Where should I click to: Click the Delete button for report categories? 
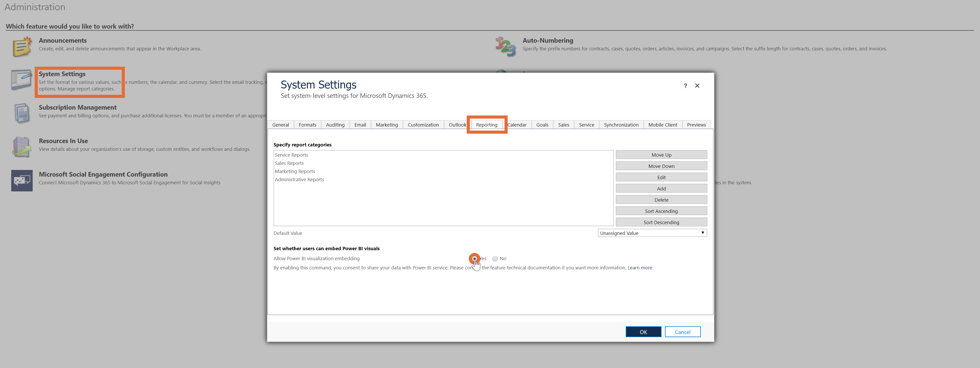[x=661, y=200]
